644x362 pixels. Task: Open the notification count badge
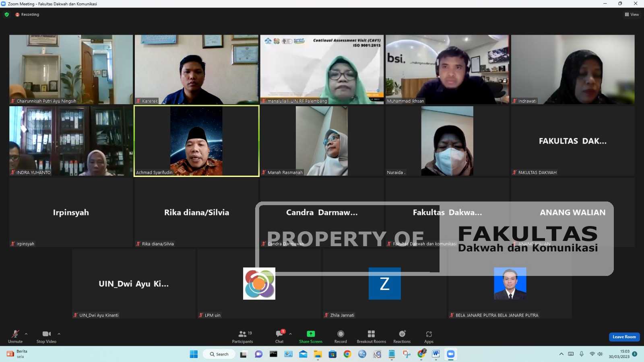coord(634,354)
